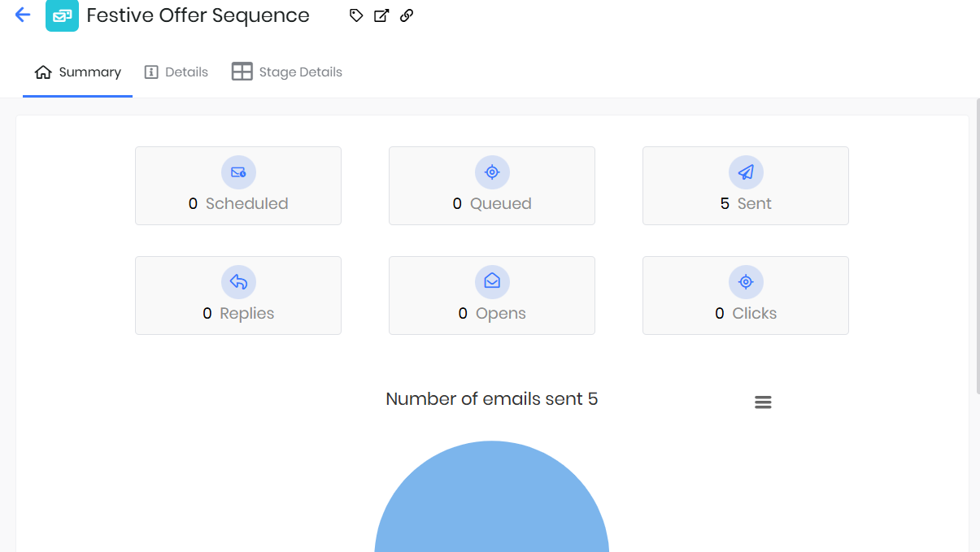This screenshot has height=552, width=980.
Task: Click the Queued target icon
Action: [x=492, y=172]
